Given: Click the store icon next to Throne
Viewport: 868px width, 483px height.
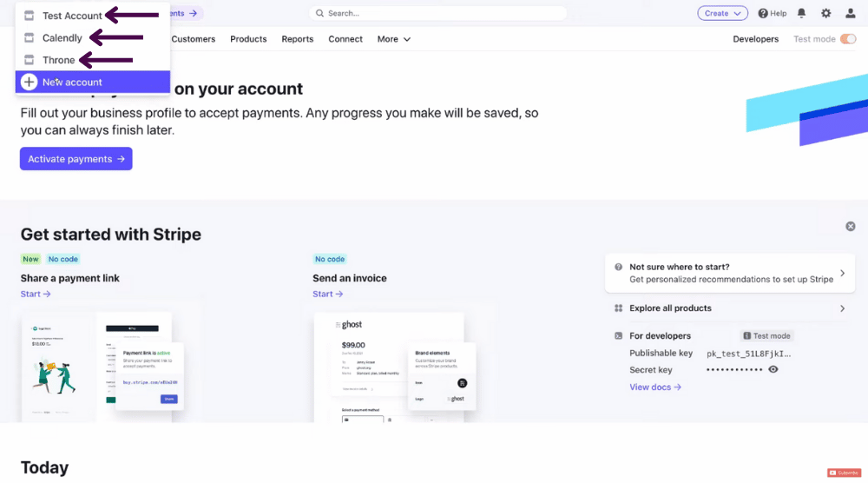Looking at the screenshot, I should [x=29, y=60].
